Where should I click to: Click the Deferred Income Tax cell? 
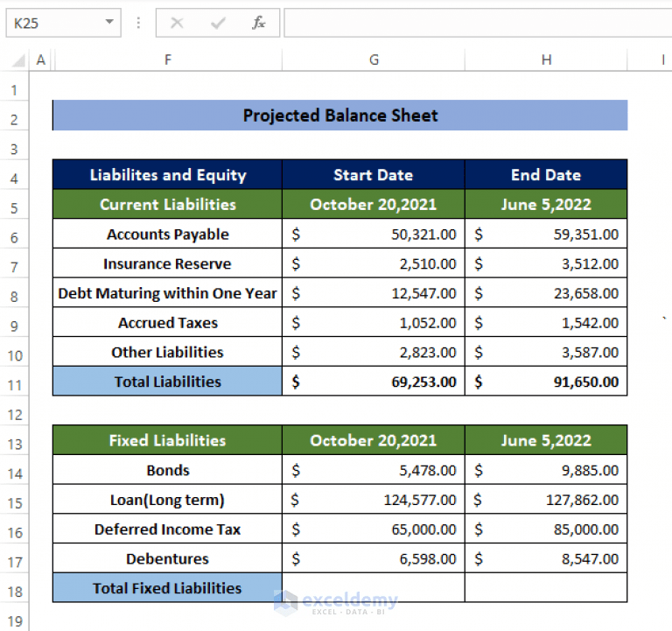click(168, 529)
